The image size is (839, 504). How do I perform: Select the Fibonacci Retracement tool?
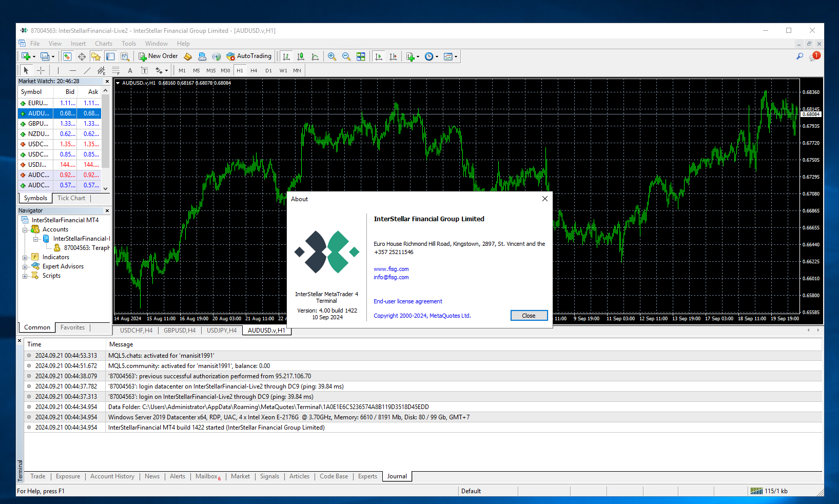(116, 70)
